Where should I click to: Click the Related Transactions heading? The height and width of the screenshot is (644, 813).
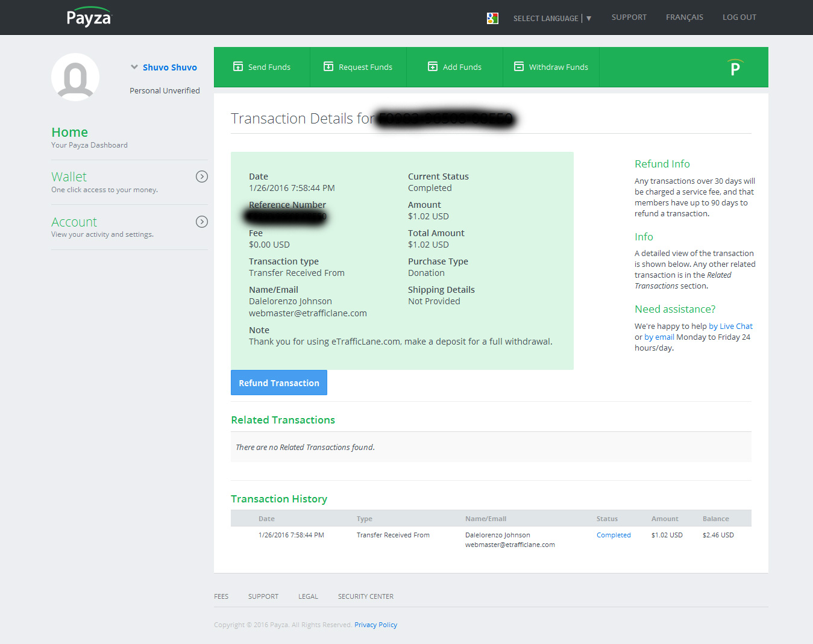(283, 420)
